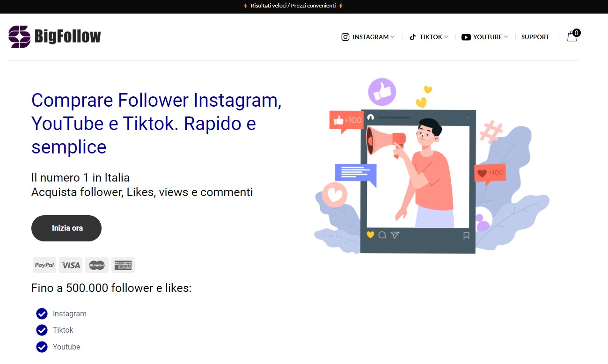Click the checkmark next to Tiktok

(42, 330)
